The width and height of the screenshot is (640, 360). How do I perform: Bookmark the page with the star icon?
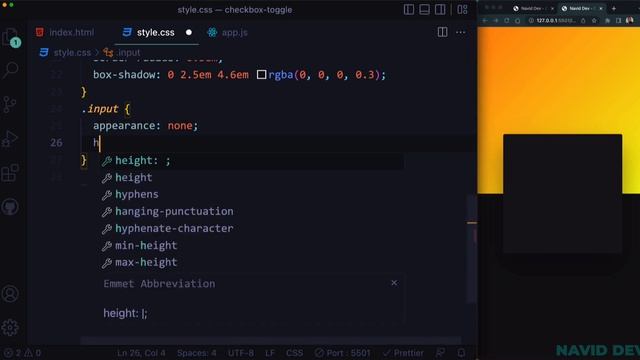coord(594,20)
